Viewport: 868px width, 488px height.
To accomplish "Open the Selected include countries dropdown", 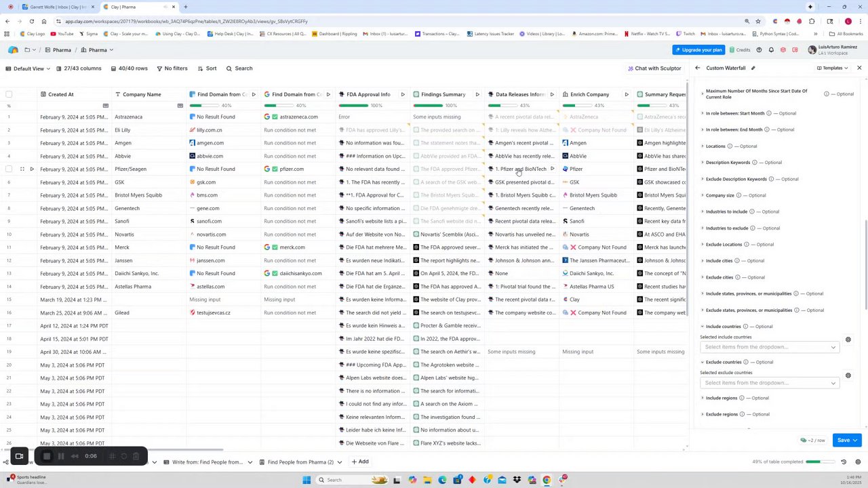I will [770, 347].
